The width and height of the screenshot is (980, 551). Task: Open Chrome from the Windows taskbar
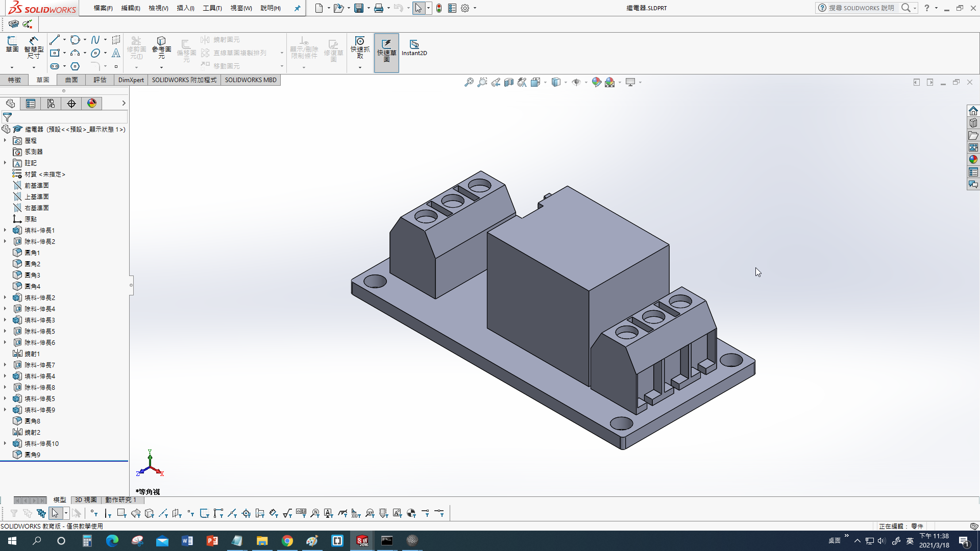tap(287, 541)
